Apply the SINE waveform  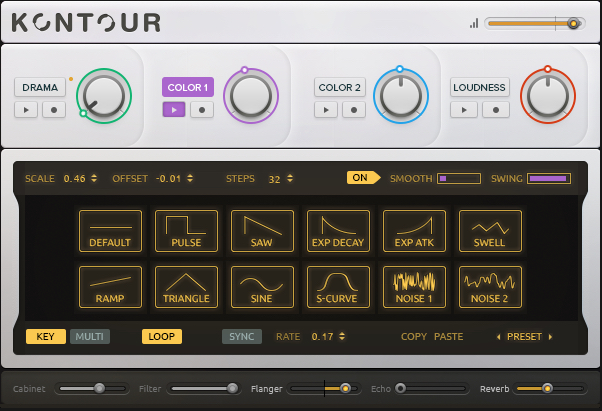(x=262, y=287)
